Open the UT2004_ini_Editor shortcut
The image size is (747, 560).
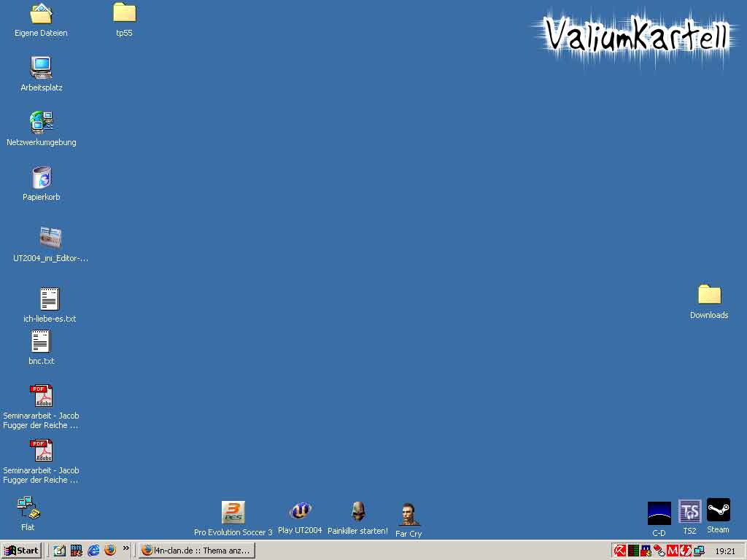pos(50,238)
